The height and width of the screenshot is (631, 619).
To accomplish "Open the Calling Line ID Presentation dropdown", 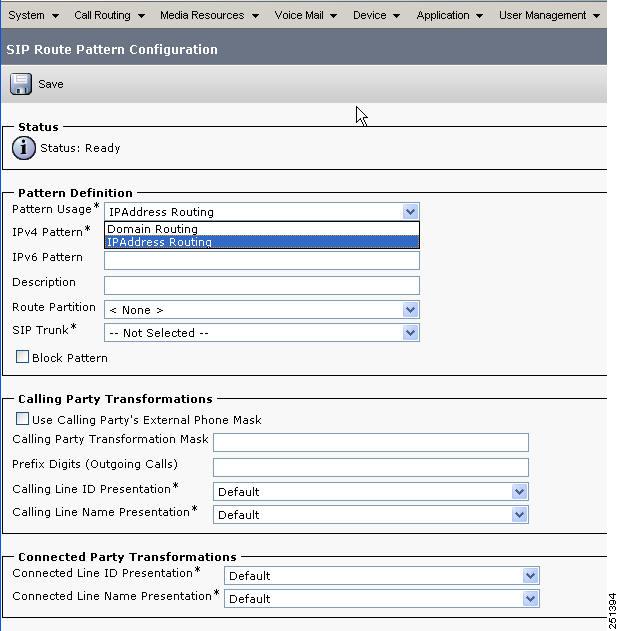I will click(x=371, y=491).
